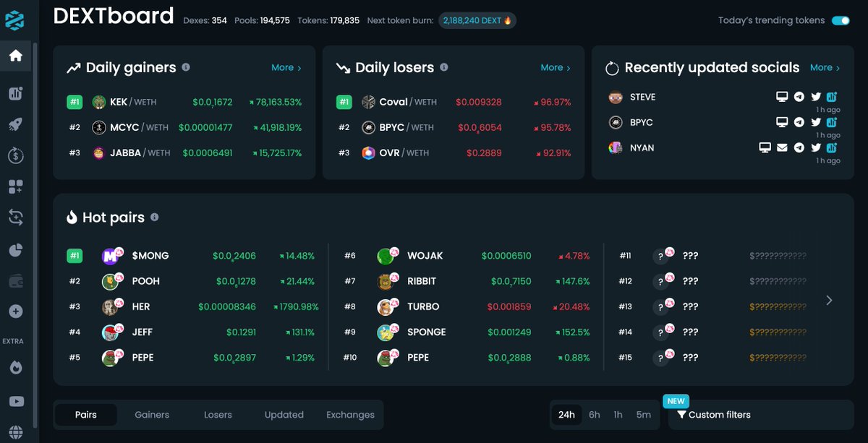The image size is (868, 443).
Task: Open HER hot pair row
Action: pyautogui.click(x=192, y=306)
